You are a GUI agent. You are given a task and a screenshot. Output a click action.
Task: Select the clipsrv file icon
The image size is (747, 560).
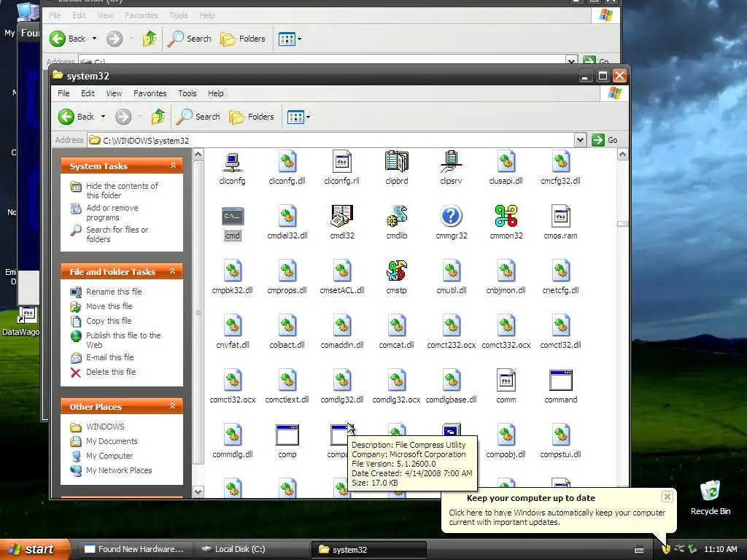(x=451, y=162)
